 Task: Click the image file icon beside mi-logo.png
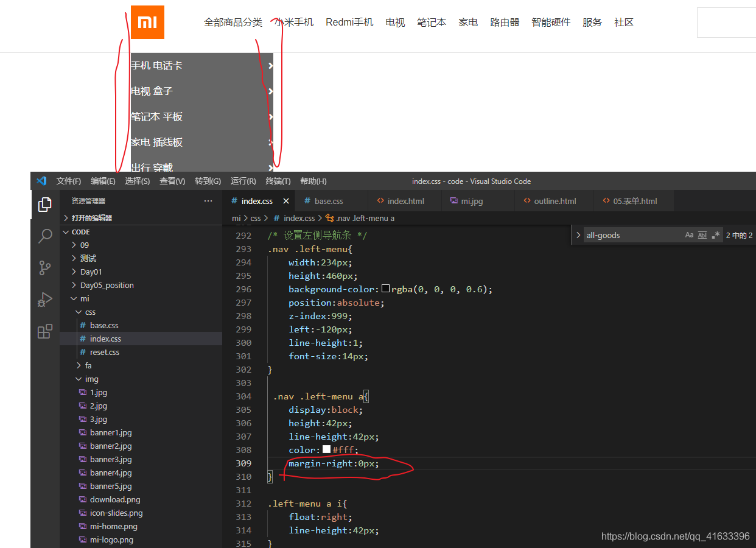(x=83, y=540)
